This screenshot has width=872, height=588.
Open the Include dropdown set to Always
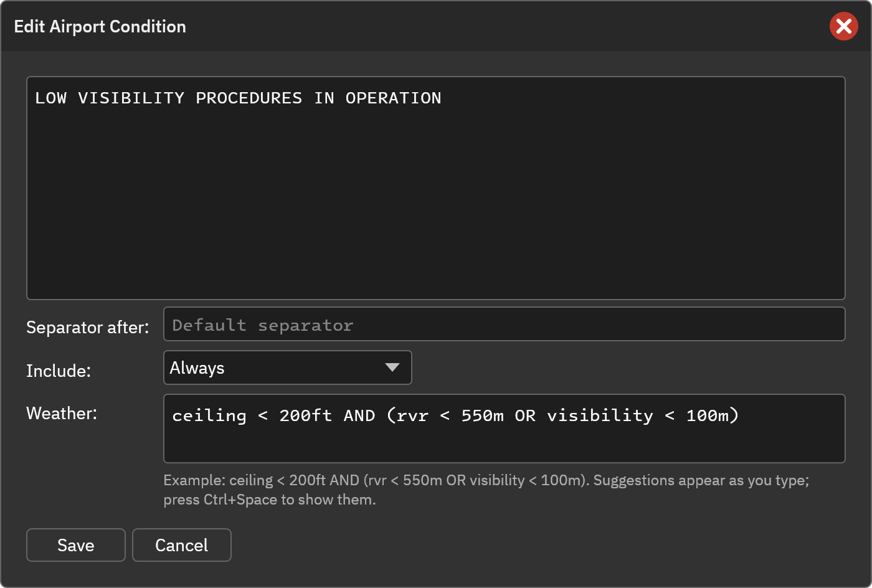(x=288, y=367)
